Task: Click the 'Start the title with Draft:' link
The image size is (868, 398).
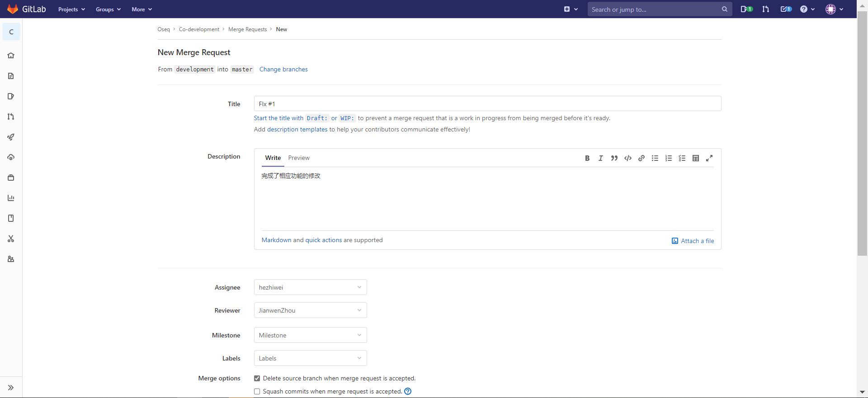Action: pos(291,118)
